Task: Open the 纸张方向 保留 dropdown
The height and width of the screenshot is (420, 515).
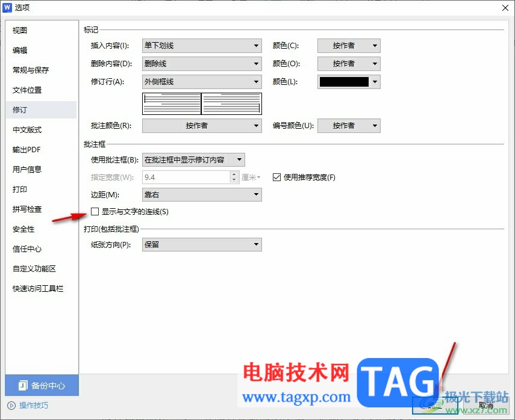Action: (x=202, y=244)
